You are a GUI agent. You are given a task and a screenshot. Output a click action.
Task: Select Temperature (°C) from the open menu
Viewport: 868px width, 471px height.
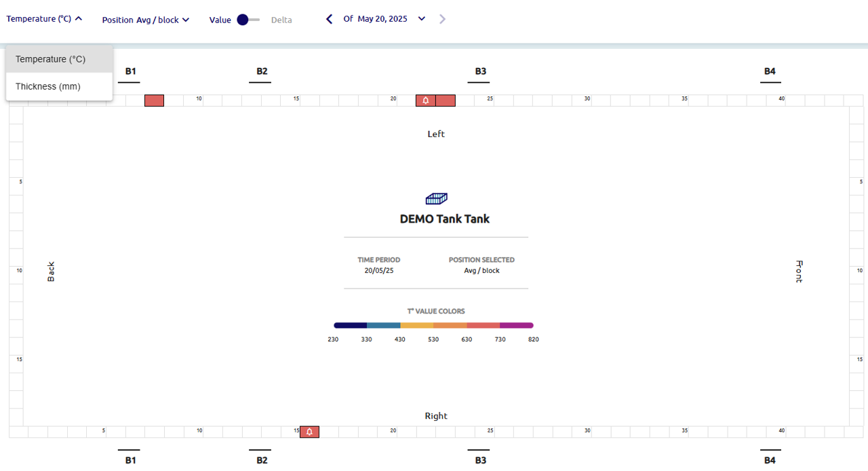59,59
